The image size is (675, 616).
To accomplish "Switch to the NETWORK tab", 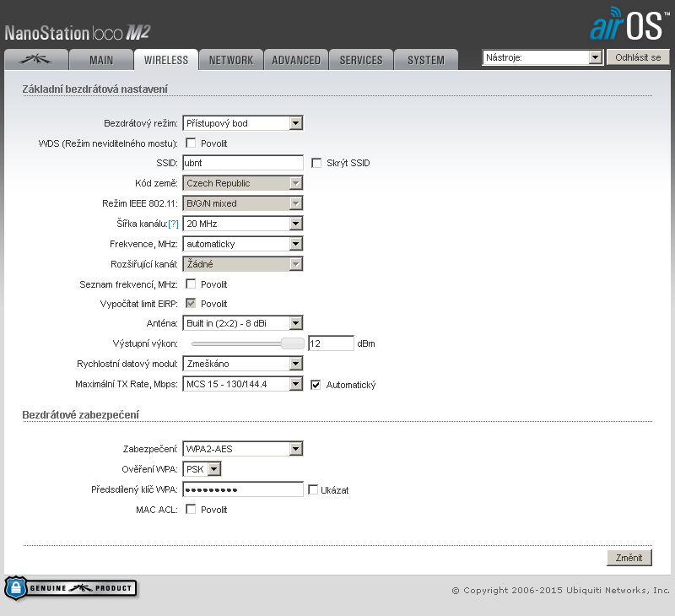I will click(x=230, y=60).
